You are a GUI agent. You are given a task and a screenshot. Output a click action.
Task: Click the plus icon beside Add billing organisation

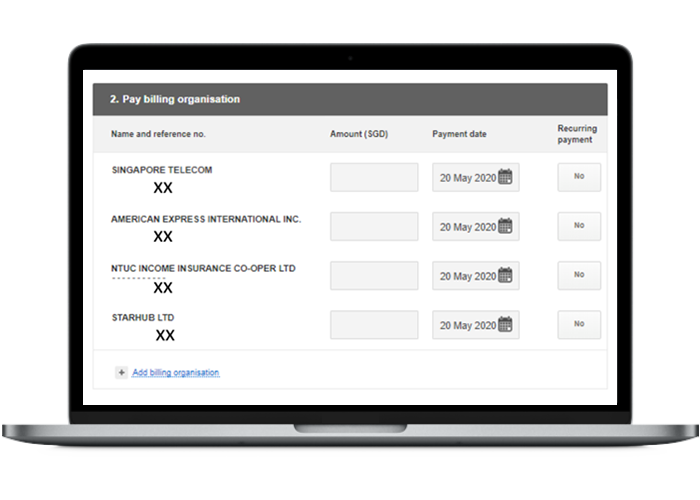(x=121, y=372)
